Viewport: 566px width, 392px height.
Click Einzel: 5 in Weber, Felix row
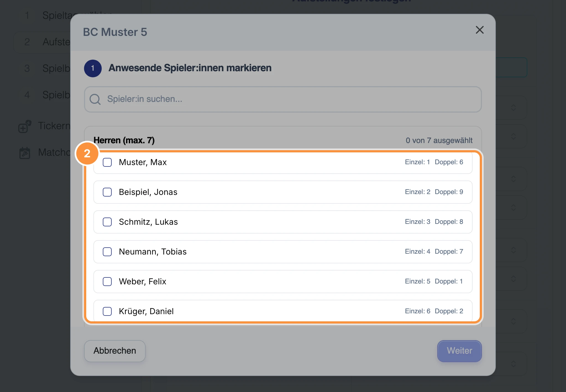(418, 281)
